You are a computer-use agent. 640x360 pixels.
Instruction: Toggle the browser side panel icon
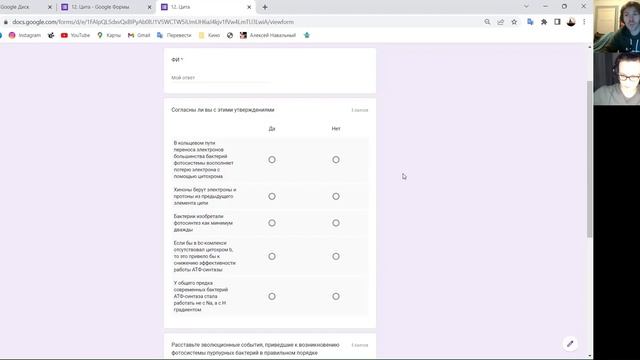pyautogui.click(x=558, y=22)
